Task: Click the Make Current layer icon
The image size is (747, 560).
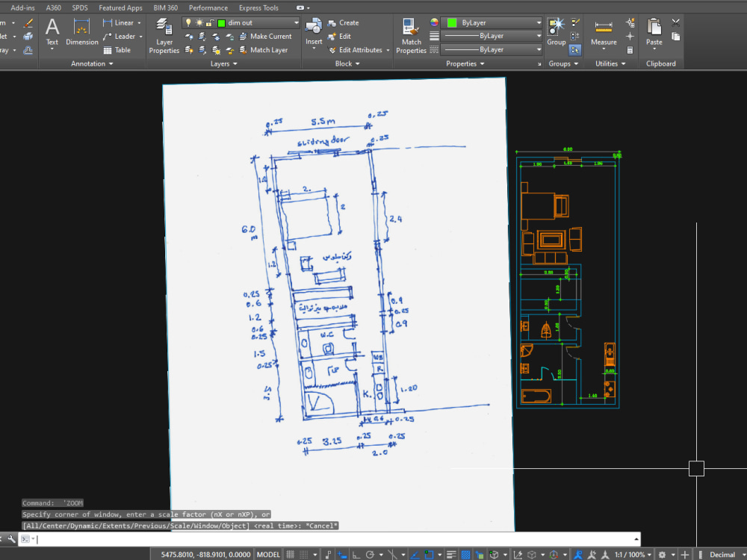Action: click(244, 36)
